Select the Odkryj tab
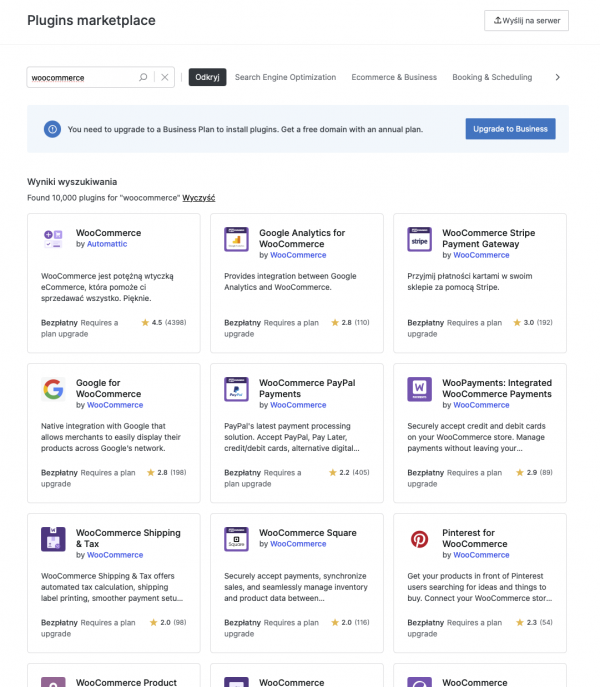Screen dimensions: 600x687 (x=207, y=77)
